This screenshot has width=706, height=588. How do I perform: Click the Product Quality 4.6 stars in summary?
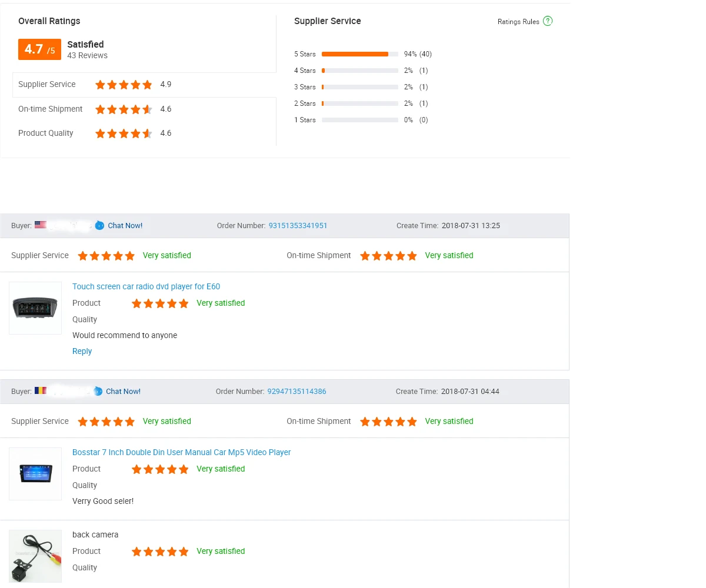pos(124,133)
